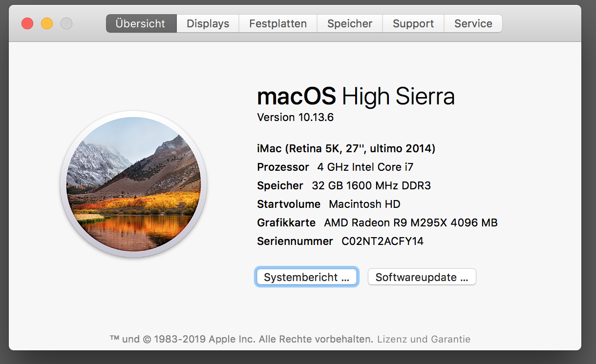Image resolution: width=596 pixels, height=364 pixels.
Task: Open the Lizenz und Garantie link
Action: (424, 339)
